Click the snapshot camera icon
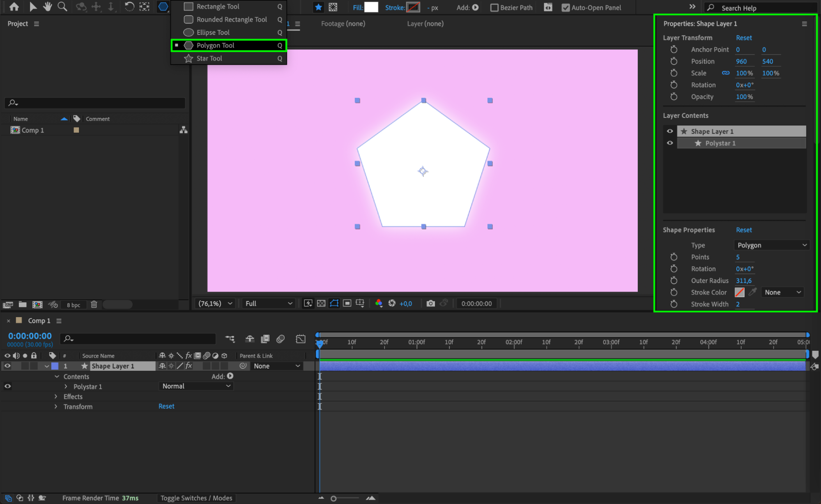The image size is (821, 504). pyautogui.click(x=430, y=304)
